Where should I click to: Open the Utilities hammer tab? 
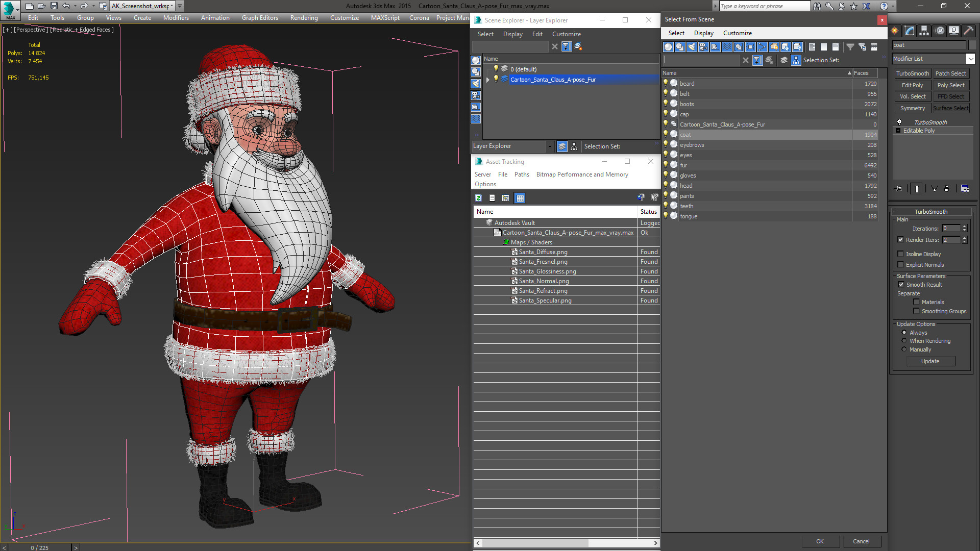(968, 31)
